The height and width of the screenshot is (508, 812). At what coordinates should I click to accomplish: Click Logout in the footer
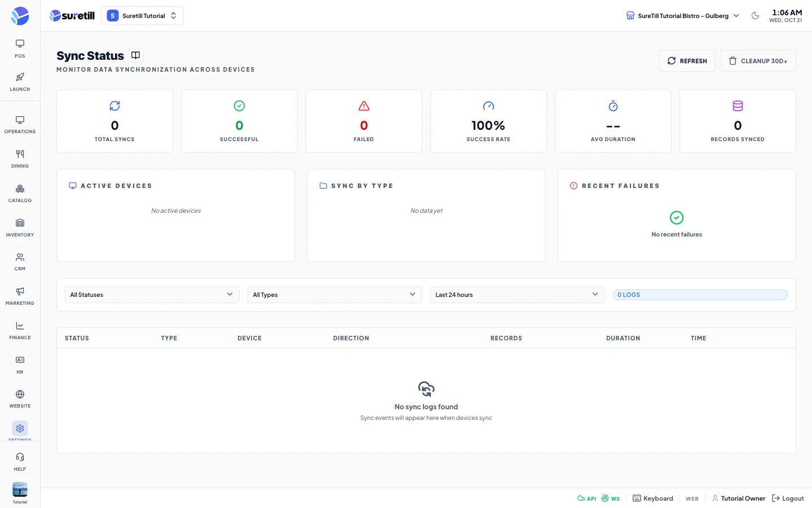tap(788, 498)
